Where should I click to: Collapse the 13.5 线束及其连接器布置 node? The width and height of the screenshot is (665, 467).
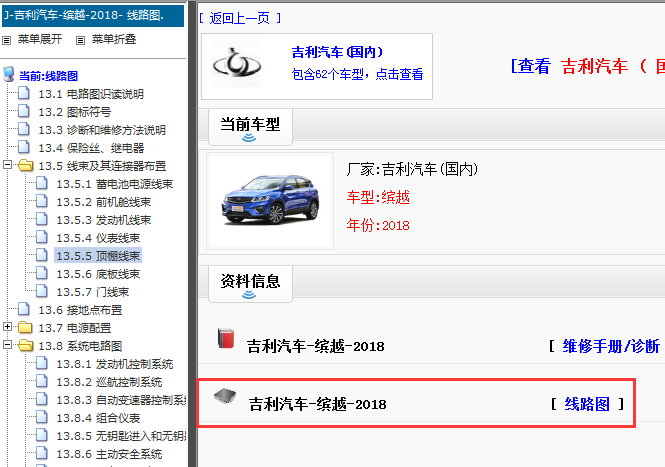[x=7, y=164]
